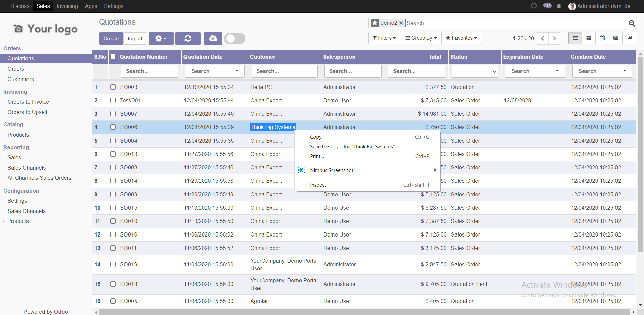This screenshot has height=315, width=644.
Task: Toggle the switch next to download button
Action: point(234,39)
